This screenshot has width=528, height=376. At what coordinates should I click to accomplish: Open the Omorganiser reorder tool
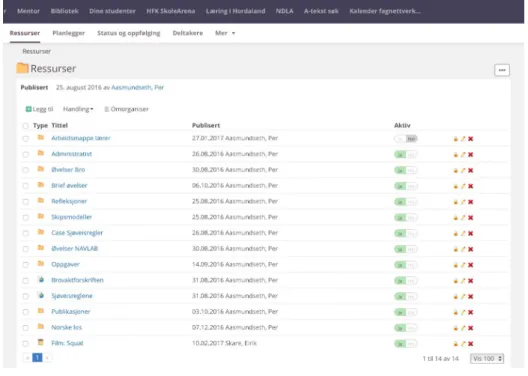(126, 109)
